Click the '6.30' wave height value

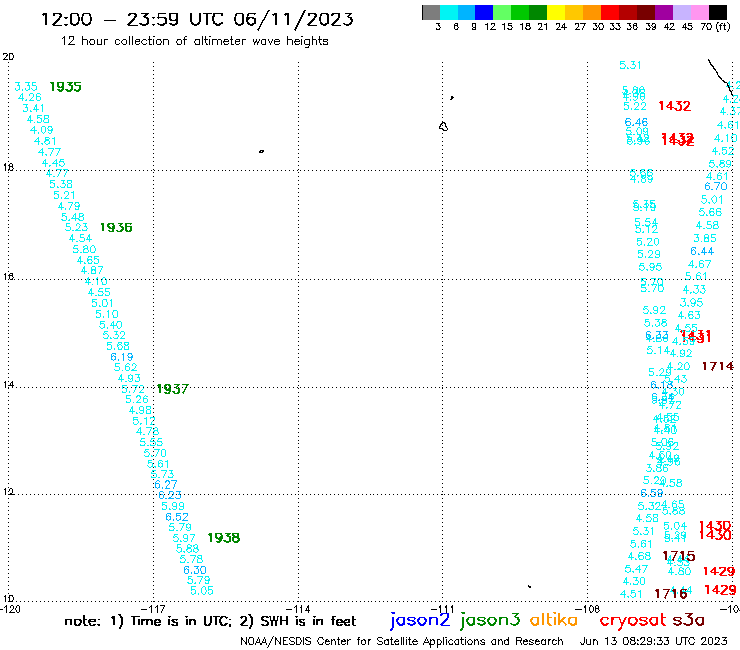(195, 570)
